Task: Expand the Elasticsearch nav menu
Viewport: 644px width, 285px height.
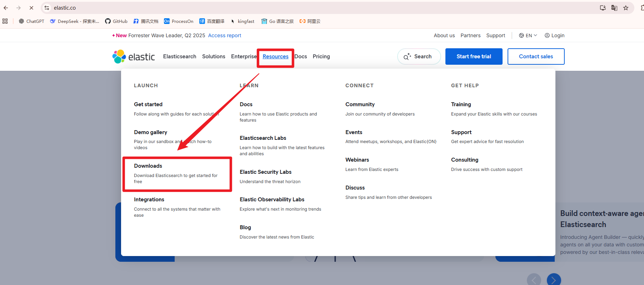Action: tap(180, 56)
